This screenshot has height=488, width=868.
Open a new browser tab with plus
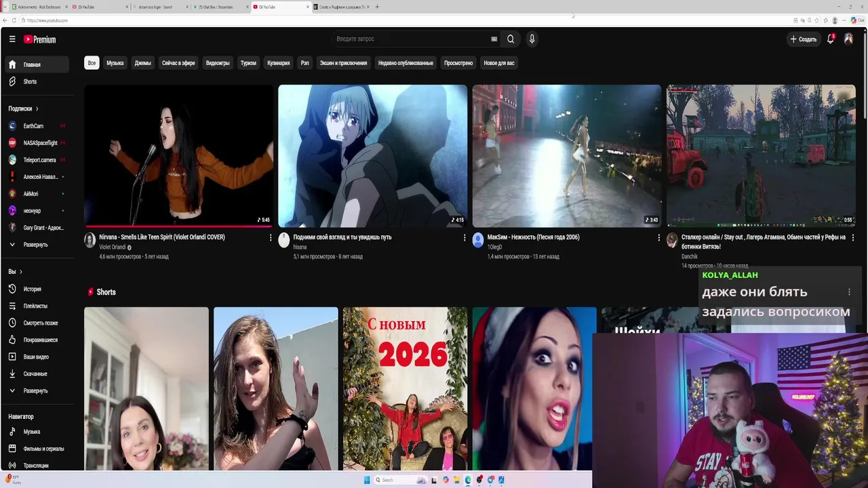pyautogui.click(x=377, y=7)
